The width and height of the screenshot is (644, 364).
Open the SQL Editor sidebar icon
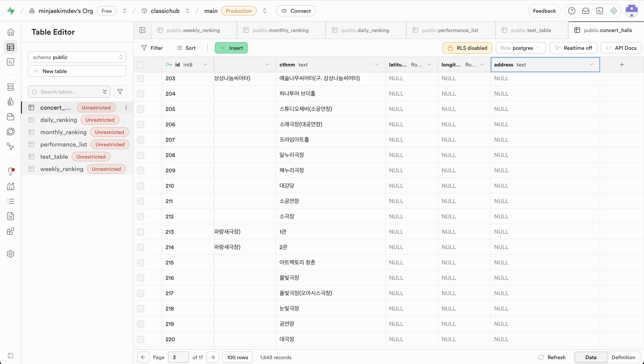11,62
